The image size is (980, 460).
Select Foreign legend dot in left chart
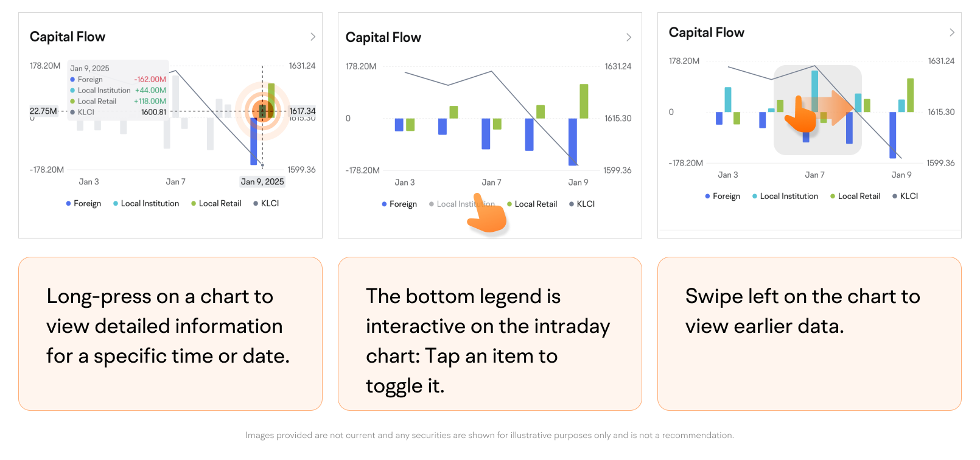[68, 203]
